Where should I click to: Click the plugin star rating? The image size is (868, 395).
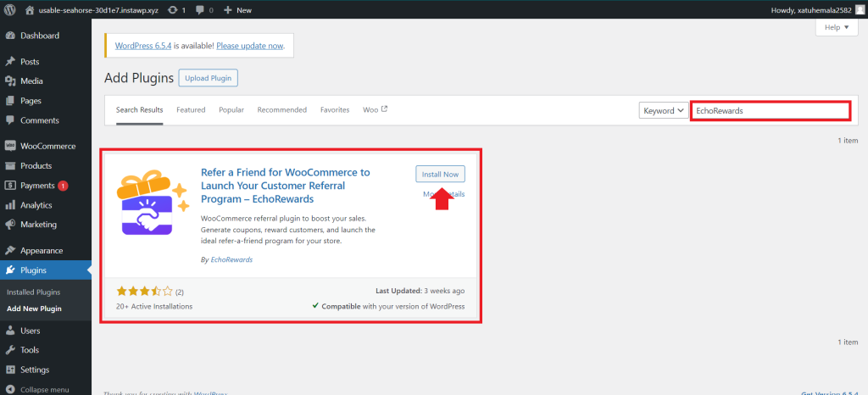[144, 291]
